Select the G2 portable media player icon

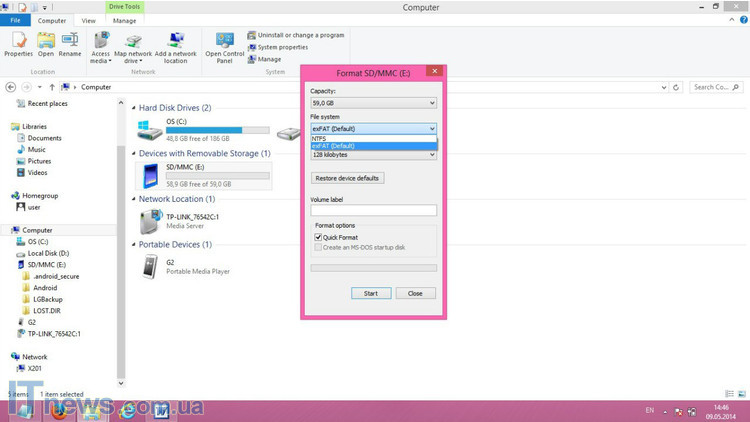point(150,267)
